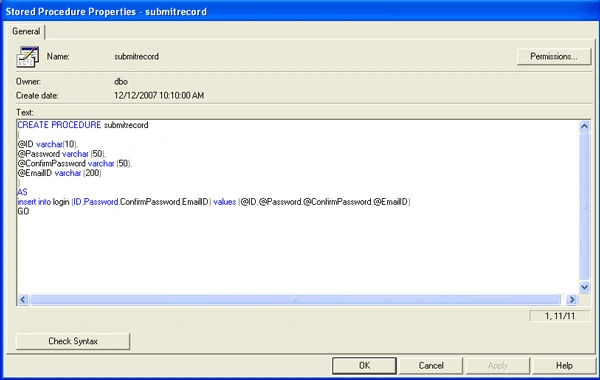
Task: Click the horizontal scrollbar left arrow
Action: click(x=23, y=299)
